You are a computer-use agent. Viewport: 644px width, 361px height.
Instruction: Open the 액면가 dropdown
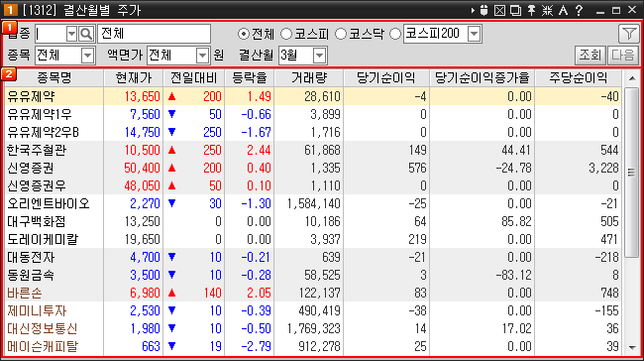[x=202, y=56]
